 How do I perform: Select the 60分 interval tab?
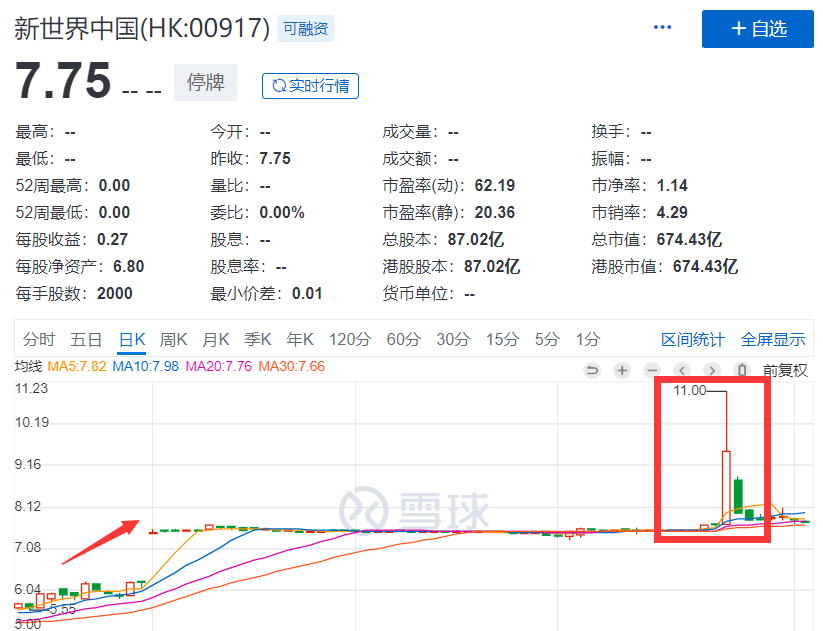tap(404, 340)
